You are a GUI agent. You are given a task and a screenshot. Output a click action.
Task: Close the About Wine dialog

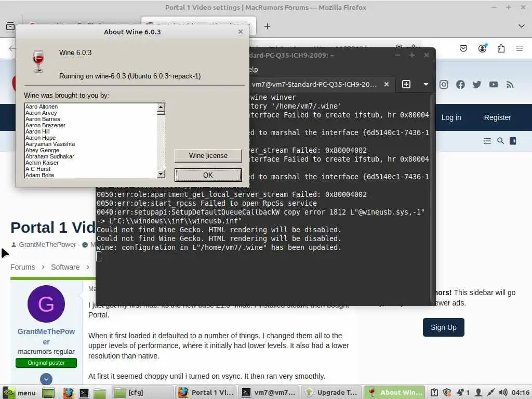pyautogui.click(x=240, y=32)
